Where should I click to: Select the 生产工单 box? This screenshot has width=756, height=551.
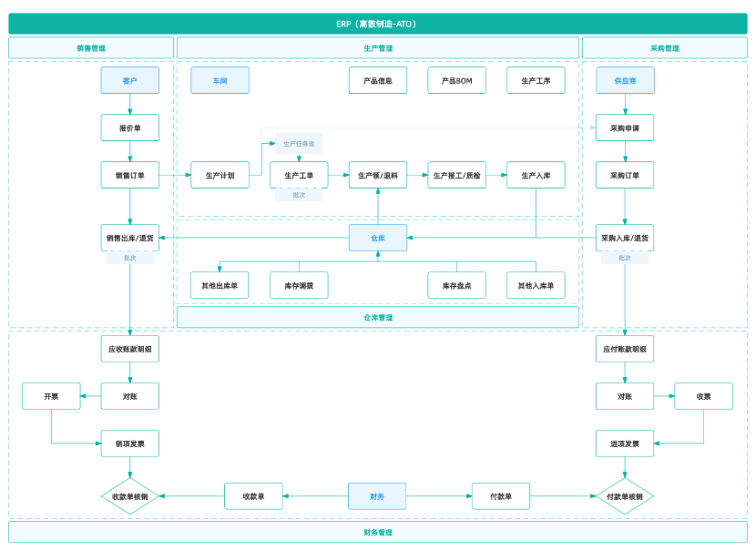pyautogui.click(x=299, y=175)
